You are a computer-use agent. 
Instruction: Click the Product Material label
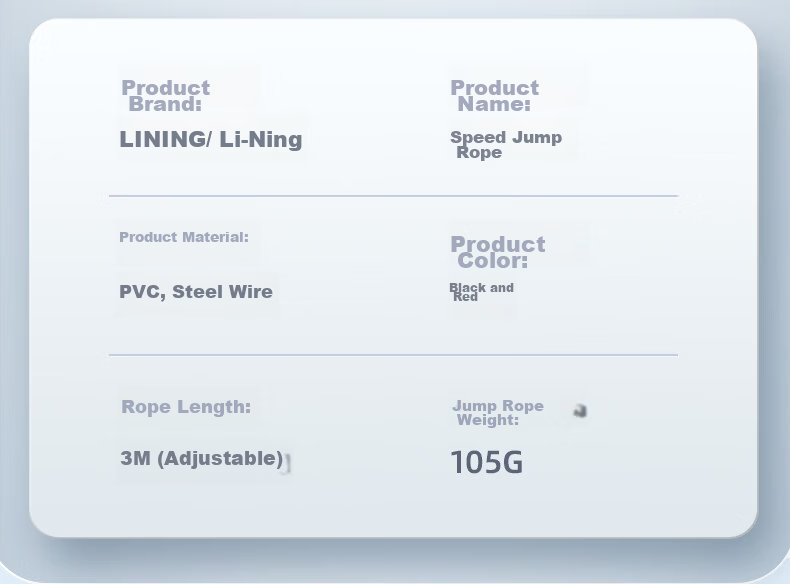(184, 237)
